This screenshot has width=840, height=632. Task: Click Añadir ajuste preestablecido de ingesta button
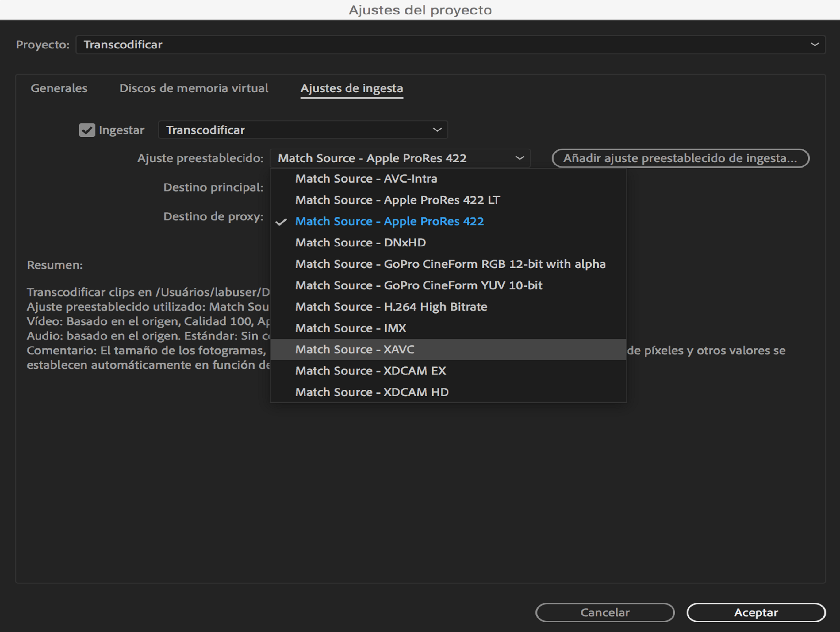click(680, 158)
